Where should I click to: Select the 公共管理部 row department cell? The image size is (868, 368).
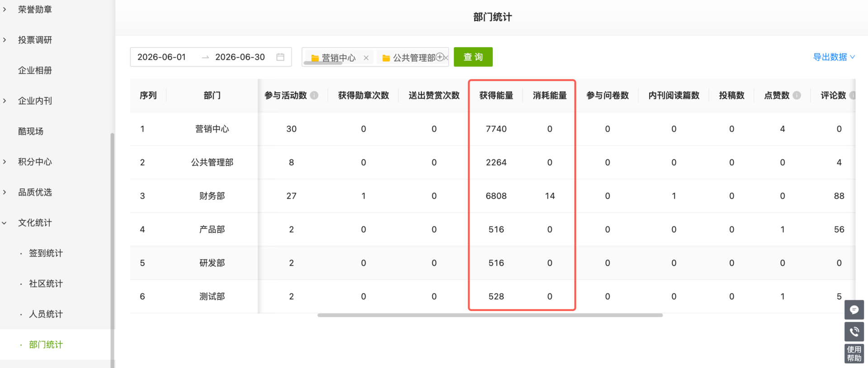tap(212, 162)
